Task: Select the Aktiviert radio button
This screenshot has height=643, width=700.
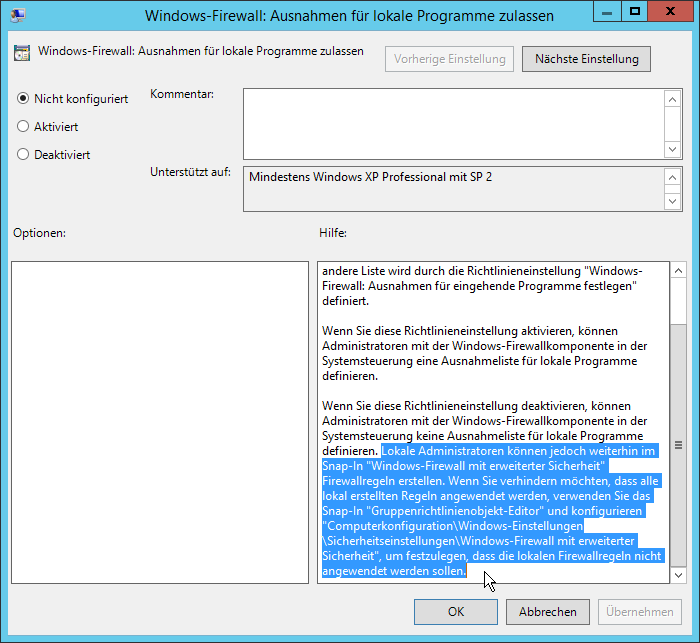Action: coord(23,126)
